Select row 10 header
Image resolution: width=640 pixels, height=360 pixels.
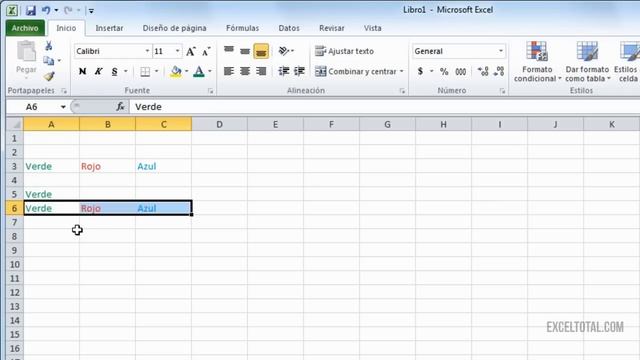(15, 264)
